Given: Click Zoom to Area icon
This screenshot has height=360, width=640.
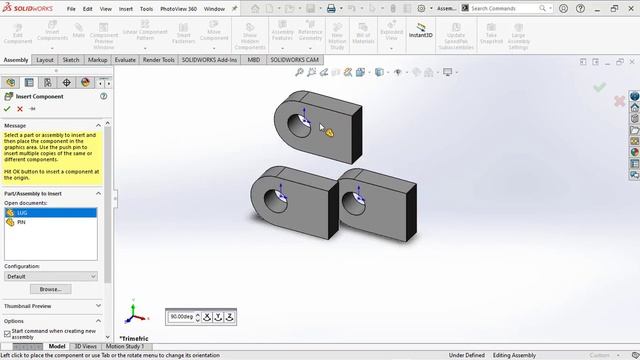Looking at the screenshot, I should point(311,72).
